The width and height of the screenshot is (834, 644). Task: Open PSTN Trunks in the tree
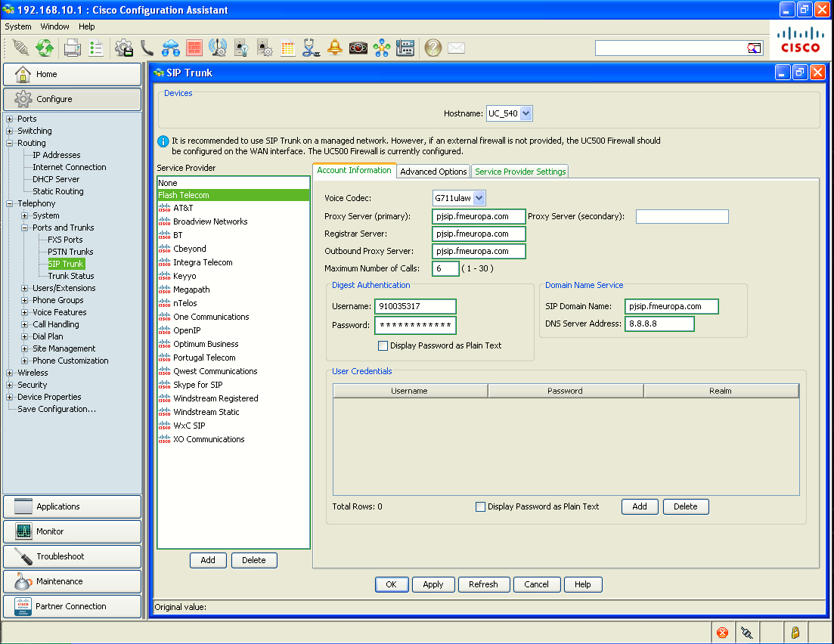click(x=70, y=252)
